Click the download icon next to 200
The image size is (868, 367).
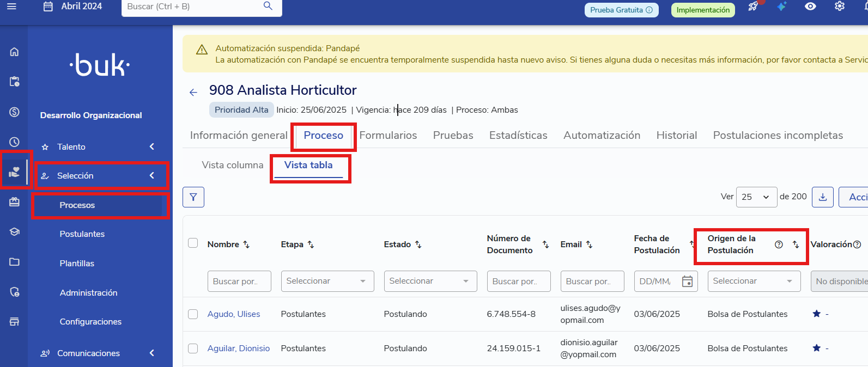click(822, 197)
